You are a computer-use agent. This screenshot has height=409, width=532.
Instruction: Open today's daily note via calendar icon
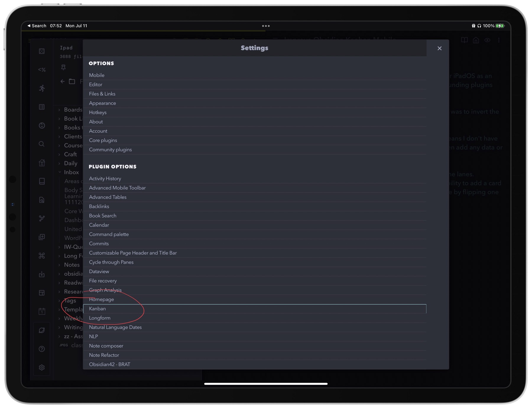point(42,312)
